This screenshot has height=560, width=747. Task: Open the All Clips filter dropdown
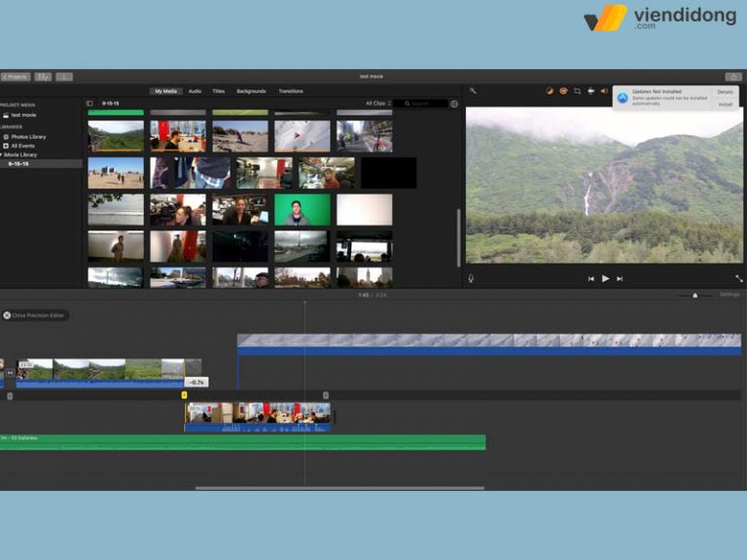(378, 103)
